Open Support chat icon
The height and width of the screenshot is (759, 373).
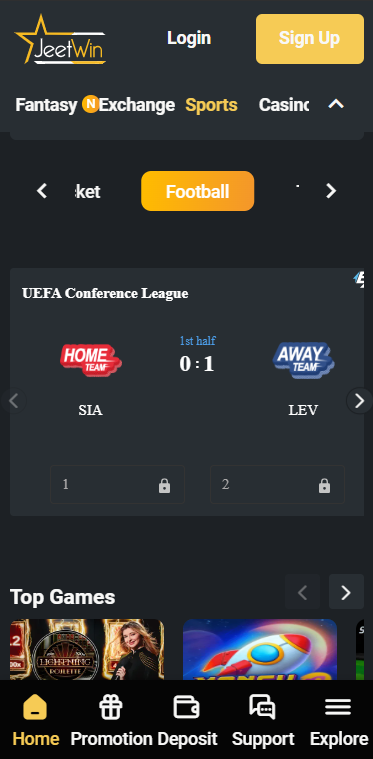coord(263,707)
